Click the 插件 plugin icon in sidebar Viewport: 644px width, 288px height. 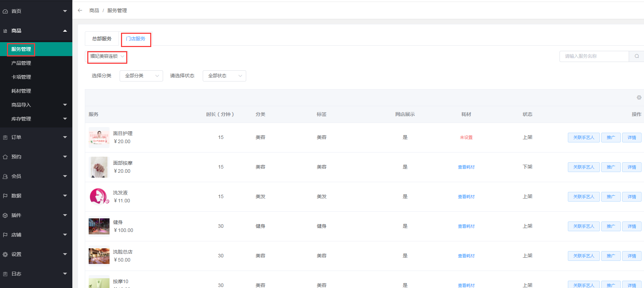5,216
